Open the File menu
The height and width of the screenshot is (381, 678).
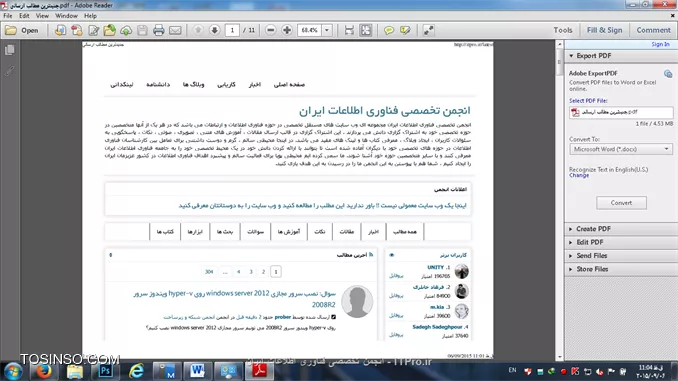[8, 16]
